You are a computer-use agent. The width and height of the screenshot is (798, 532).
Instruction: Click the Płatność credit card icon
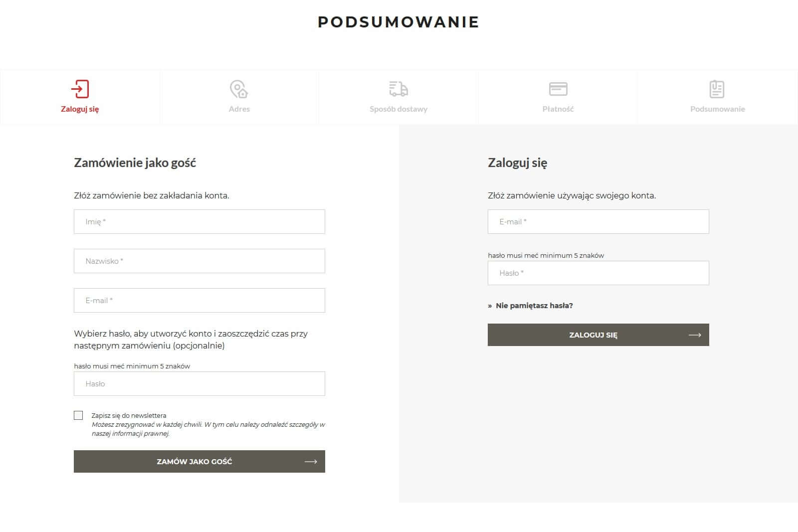coord(558,89)
